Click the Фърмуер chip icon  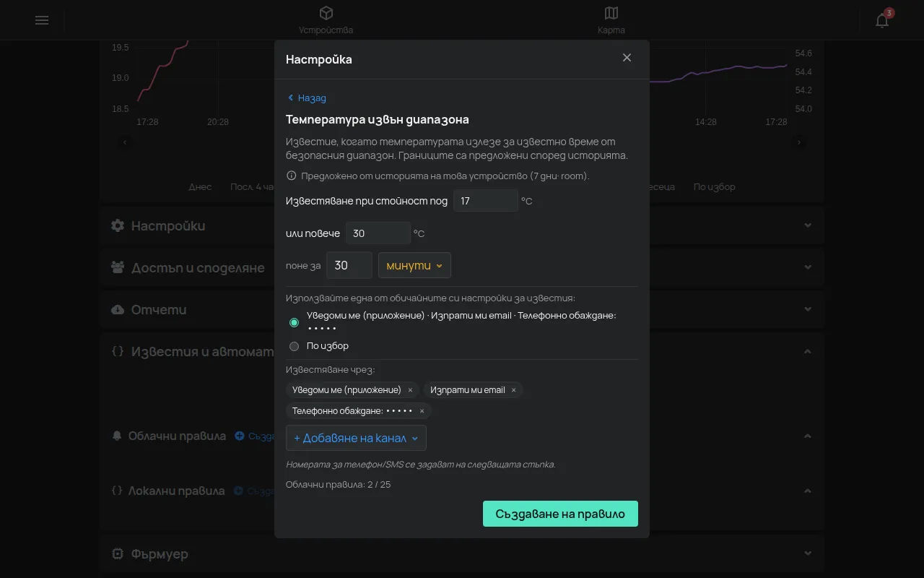118,553
